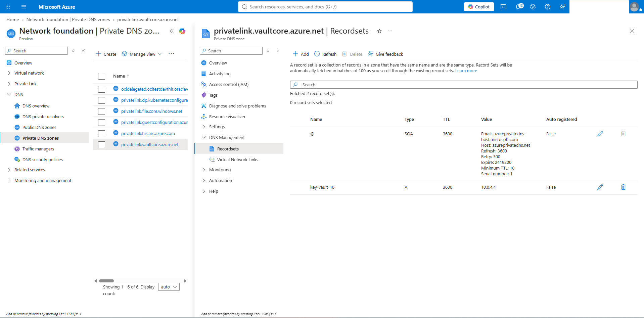Screen dimensions: 644x318
Task: Check the ocidelegated.ocitestdevthir zone row
Action: 101,89
